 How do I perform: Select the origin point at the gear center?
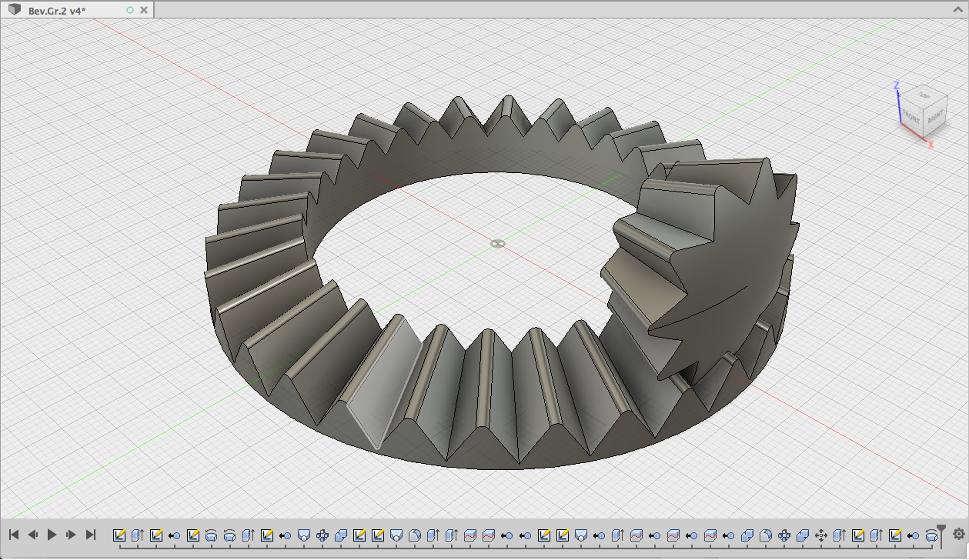(498, 243)
